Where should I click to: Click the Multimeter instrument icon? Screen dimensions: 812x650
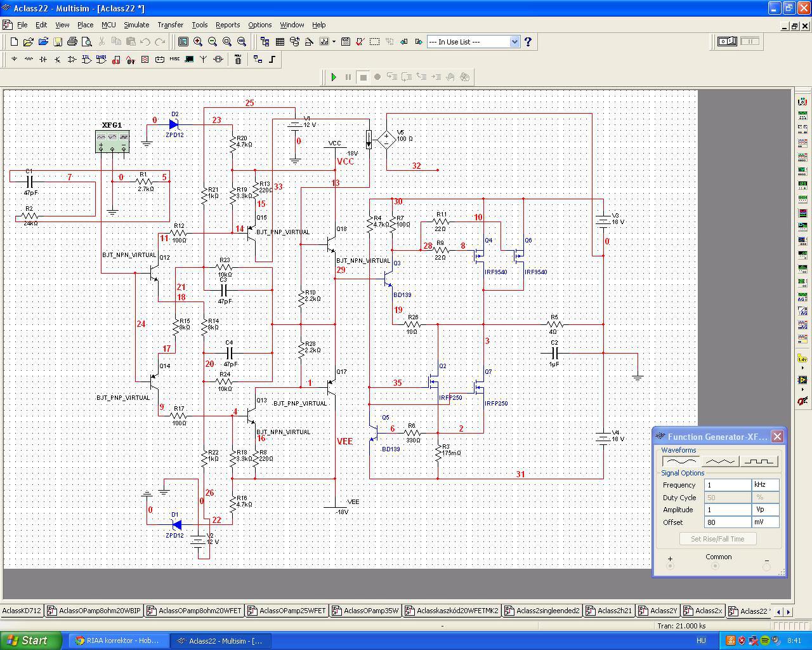(x=802, y=102)
